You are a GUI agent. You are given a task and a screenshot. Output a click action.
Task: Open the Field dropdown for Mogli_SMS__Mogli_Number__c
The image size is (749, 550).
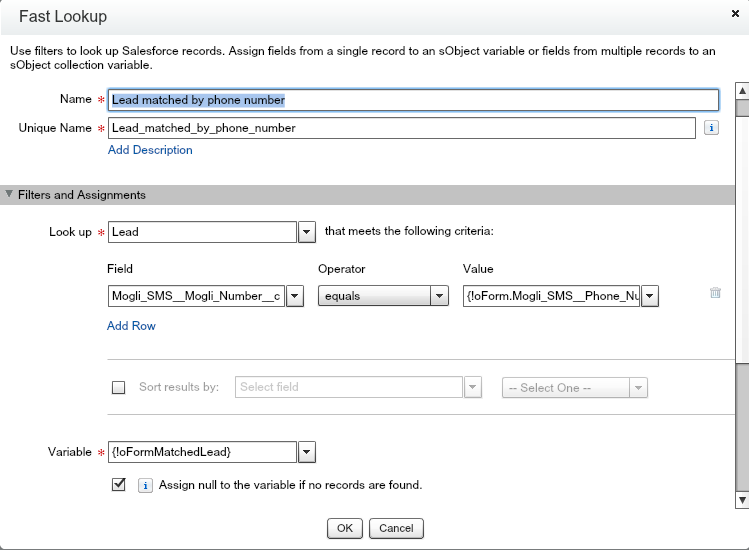pyautogui.click(x=295, y=296)
